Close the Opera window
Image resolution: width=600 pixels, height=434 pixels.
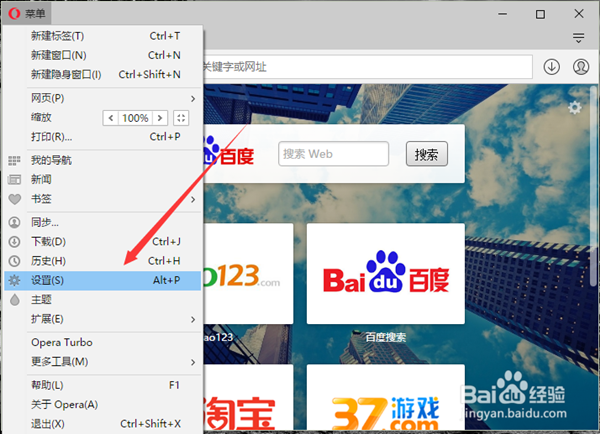click(x=579, y=14)
